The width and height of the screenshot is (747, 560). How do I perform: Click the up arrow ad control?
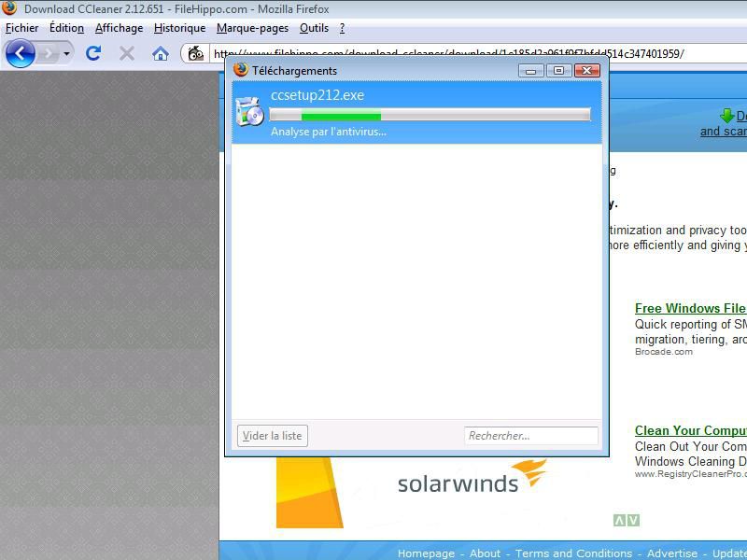(619, 521)
